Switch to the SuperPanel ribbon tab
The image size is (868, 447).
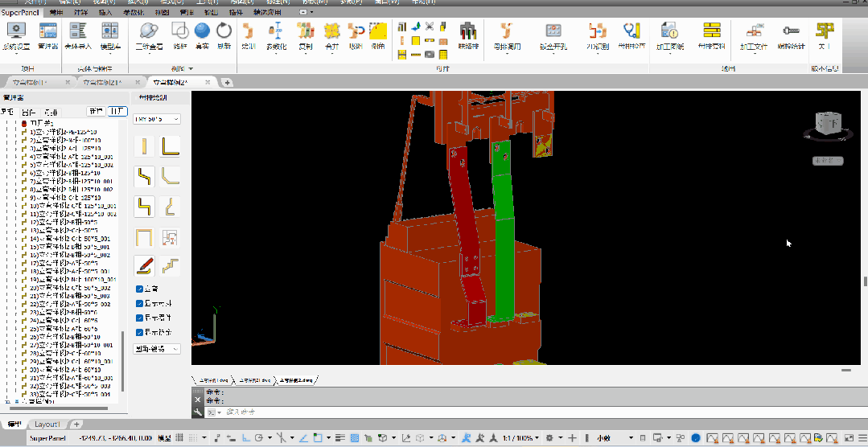click(20, 11)
